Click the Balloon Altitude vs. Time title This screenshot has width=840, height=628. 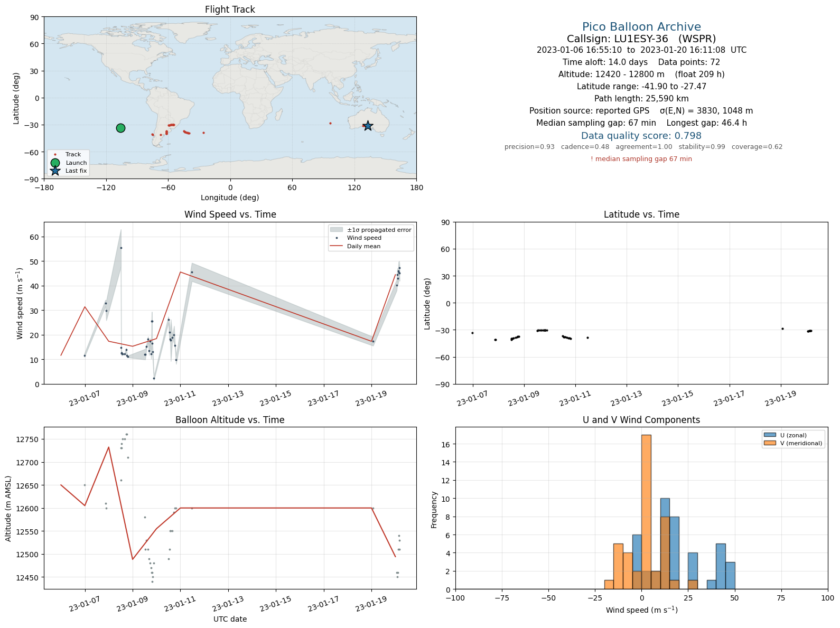coord(230,420)
